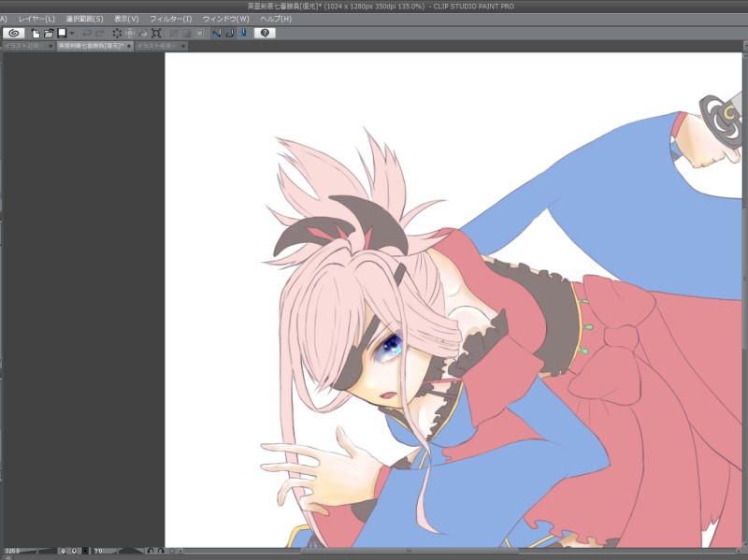This screenshot has width=748, height=560.
Task: Click the horizontal canvas scrollbar
Action: (409, 551)
